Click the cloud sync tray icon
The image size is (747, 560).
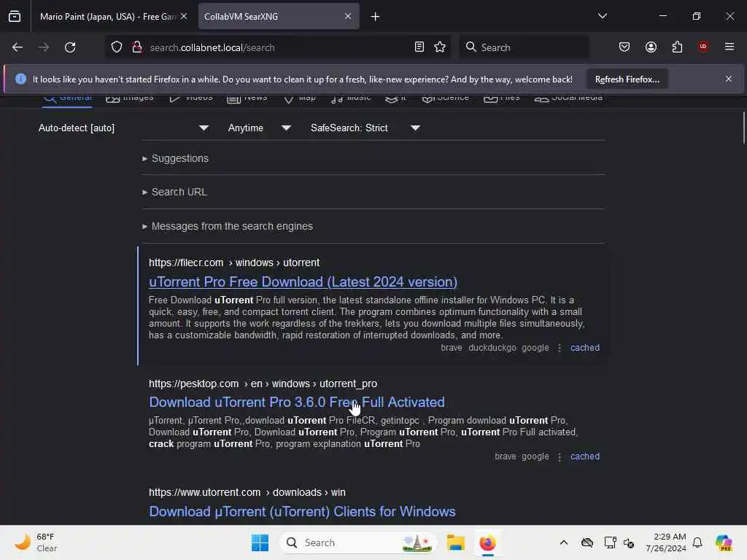point(587,542)
